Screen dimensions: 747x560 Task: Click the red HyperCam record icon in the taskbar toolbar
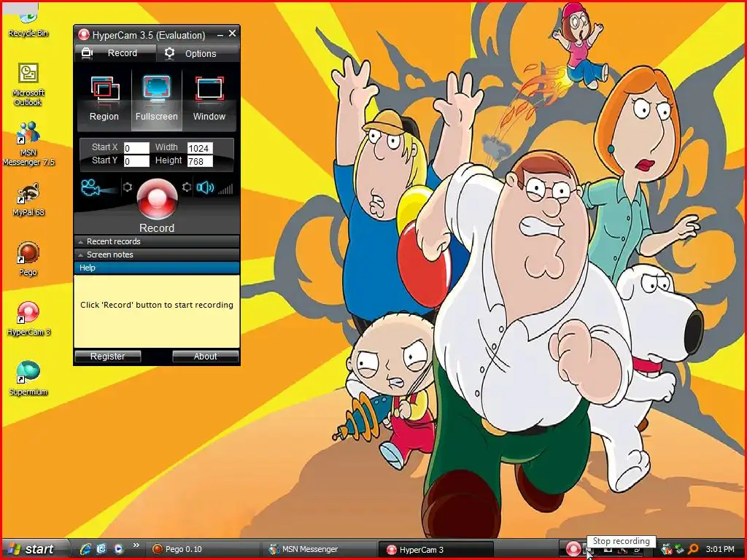tap(573, 550)
